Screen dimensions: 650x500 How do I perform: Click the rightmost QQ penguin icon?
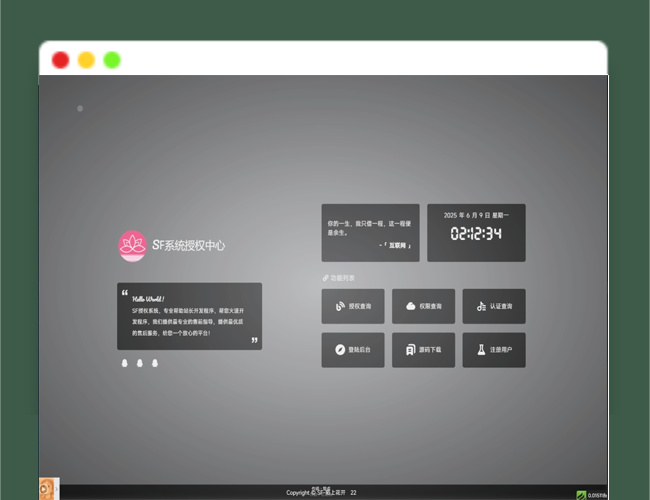155,363
